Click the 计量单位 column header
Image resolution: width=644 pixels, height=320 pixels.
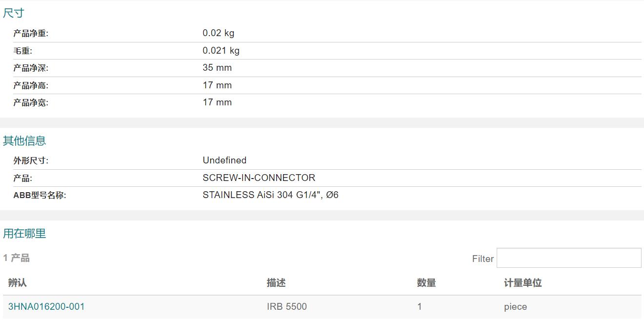click(x=523, y=283)
